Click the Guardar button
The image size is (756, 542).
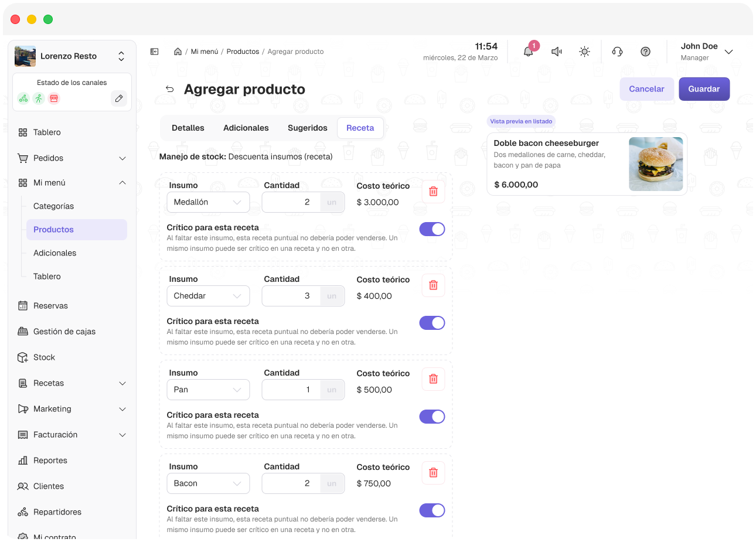tap(704, 89)
